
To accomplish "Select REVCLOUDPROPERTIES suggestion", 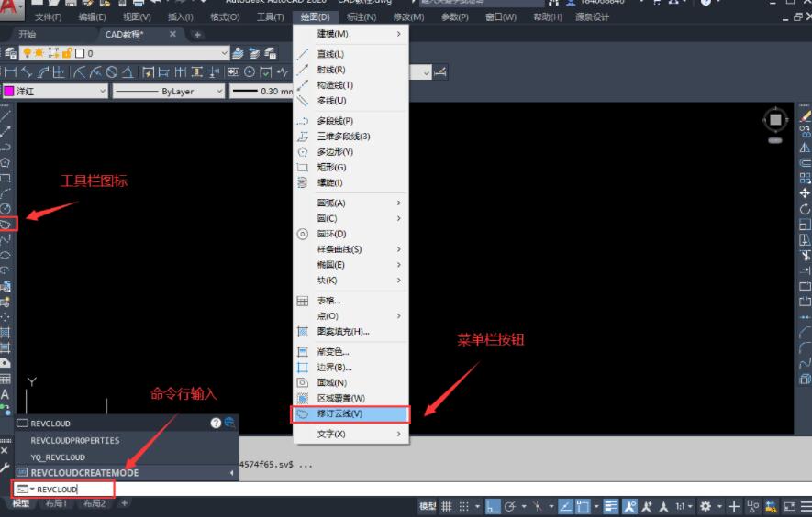I will 126,440.
